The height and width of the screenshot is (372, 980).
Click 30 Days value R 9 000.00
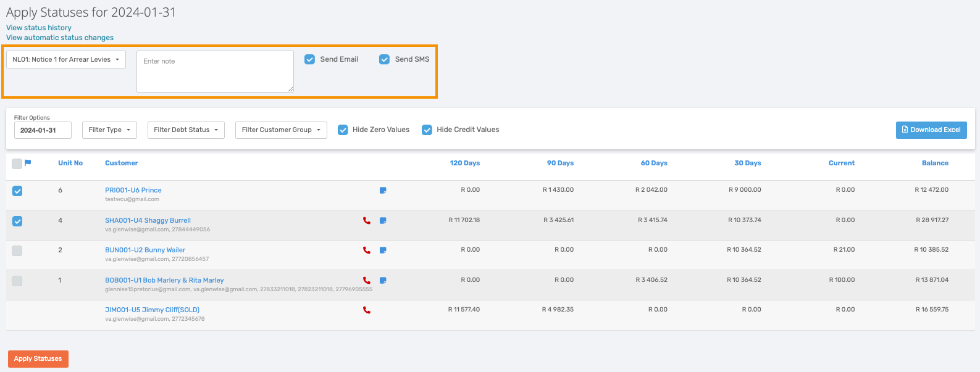pos(745,190)
